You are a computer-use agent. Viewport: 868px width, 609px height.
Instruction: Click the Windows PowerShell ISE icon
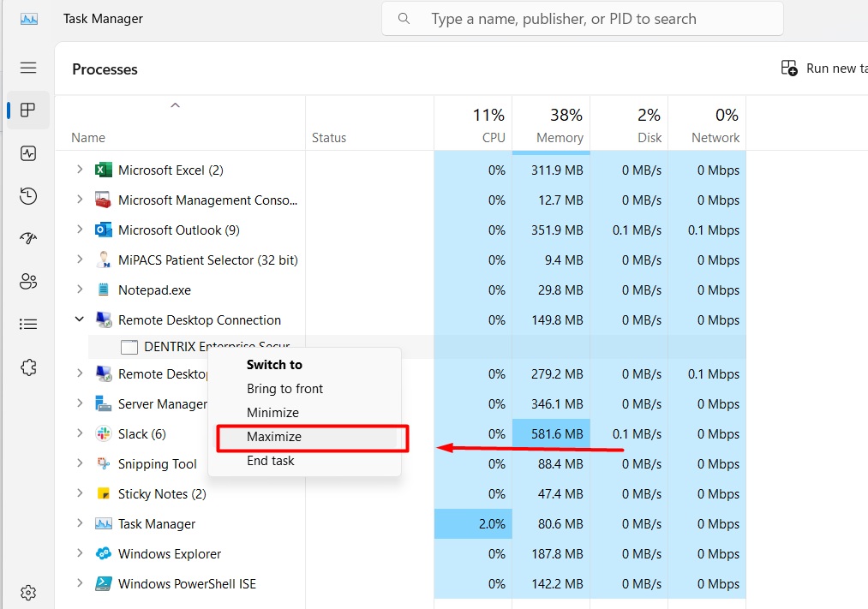click(104, 583)
